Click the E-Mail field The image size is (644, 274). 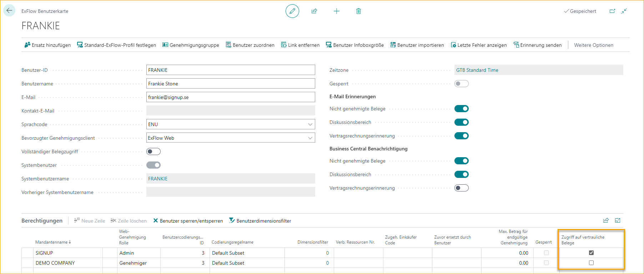coord(231,97)
